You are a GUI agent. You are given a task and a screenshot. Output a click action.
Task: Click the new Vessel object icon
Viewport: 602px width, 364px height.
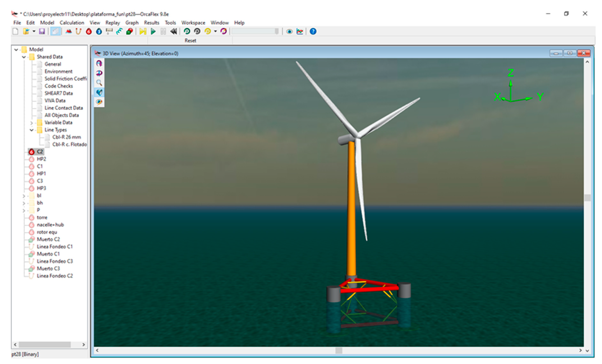[69, 31]
